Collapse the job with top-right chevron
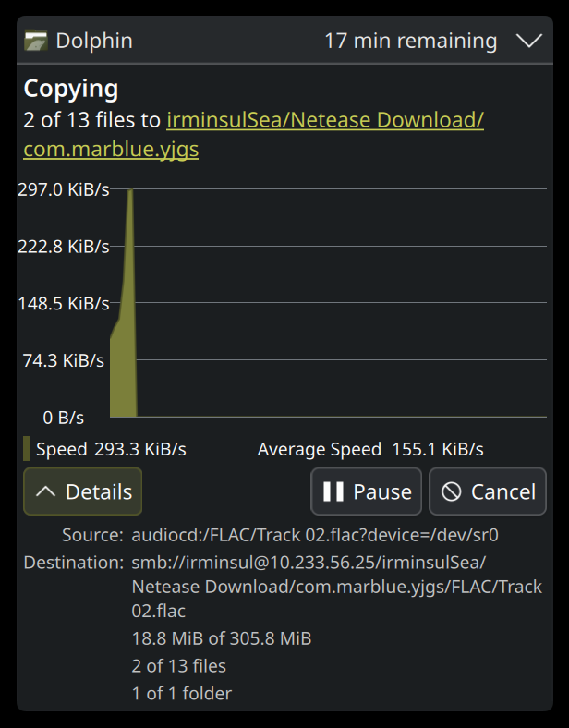569x728 pixels. 529,41
